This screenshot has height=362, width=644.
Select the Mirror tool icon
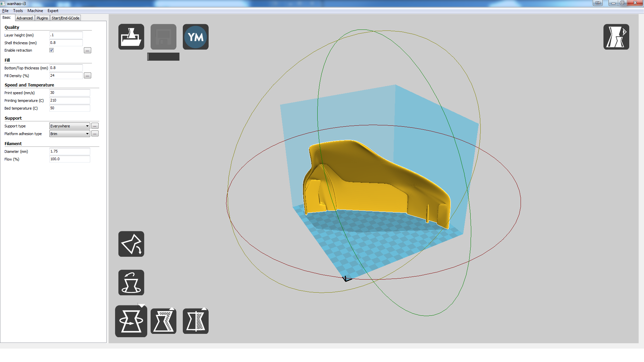click(196, 321)
